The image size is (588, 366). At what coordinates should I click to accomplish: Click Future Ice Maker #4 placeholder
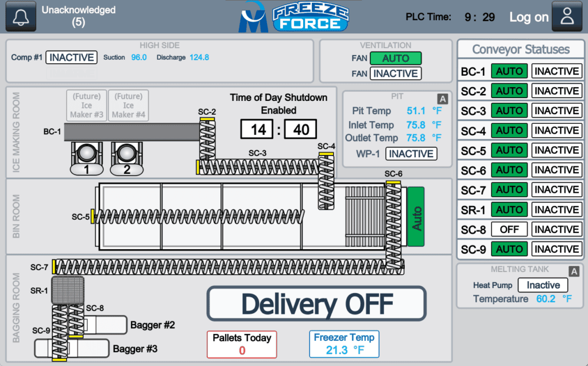128,105
